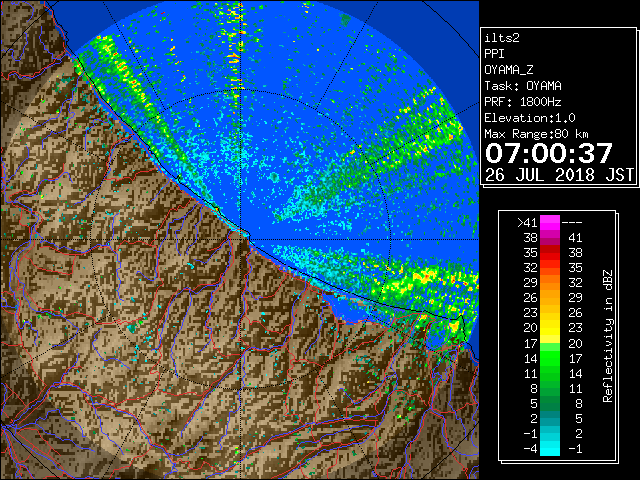Image resolution: width=640 pixels, height=480 pixels.
Task: Click the 'ilts2' label in info box
Action: point(502,38)
